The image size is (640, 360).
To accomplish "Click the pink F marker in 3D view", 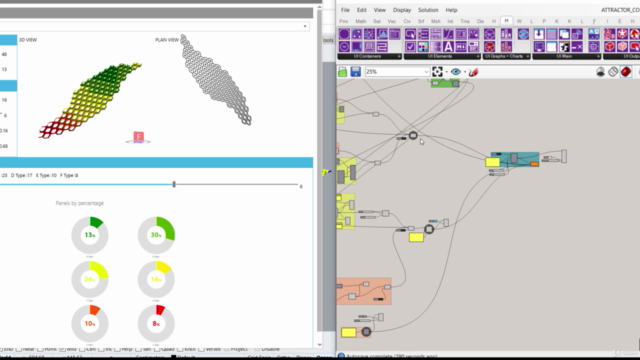I will click(x=138, y=136).
